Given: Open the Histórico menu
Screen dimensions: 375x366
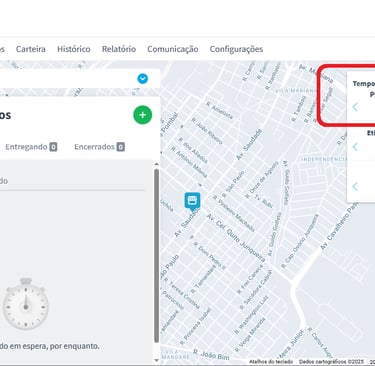Looking at the screenshot, I should (x=74, y=49).
